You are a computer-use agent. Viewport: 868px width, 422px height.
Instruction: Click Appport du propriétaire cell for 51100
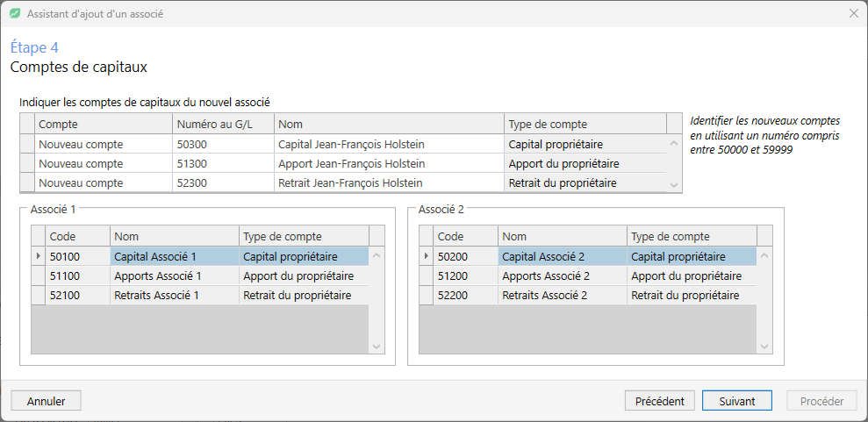point(304,276)
